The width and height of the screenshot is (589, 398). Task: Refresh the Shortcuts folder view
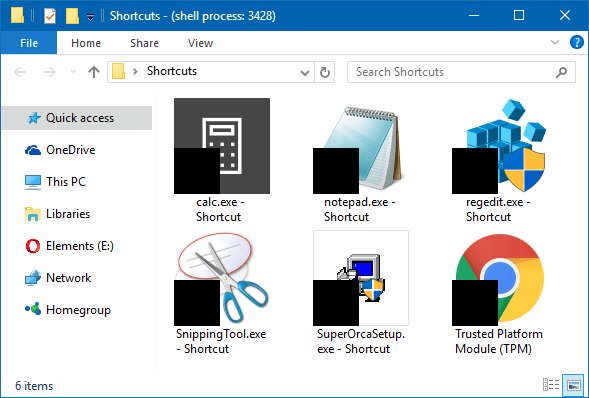tap(325, 72)
